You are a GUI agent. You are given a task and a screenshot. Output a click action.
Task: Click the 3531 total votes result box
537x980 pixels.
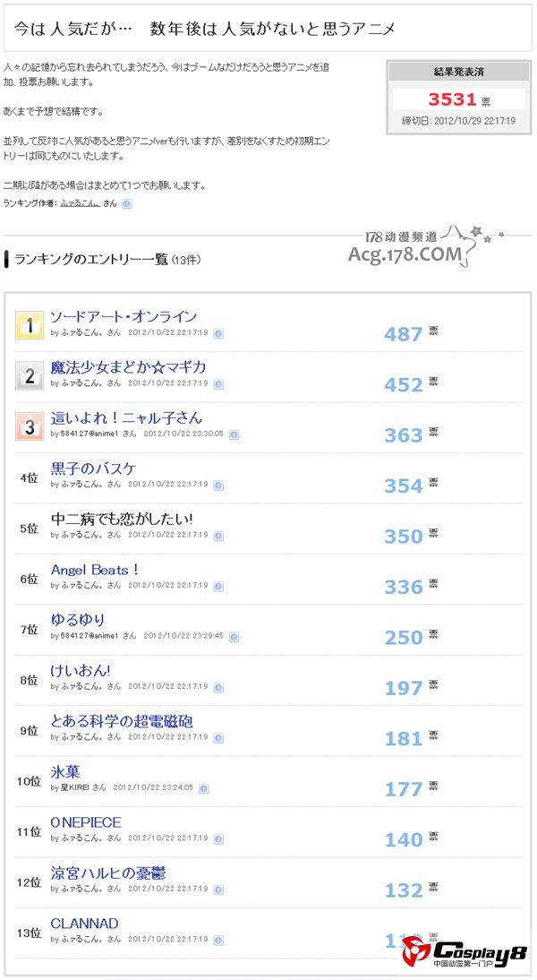tap(458, 99)
